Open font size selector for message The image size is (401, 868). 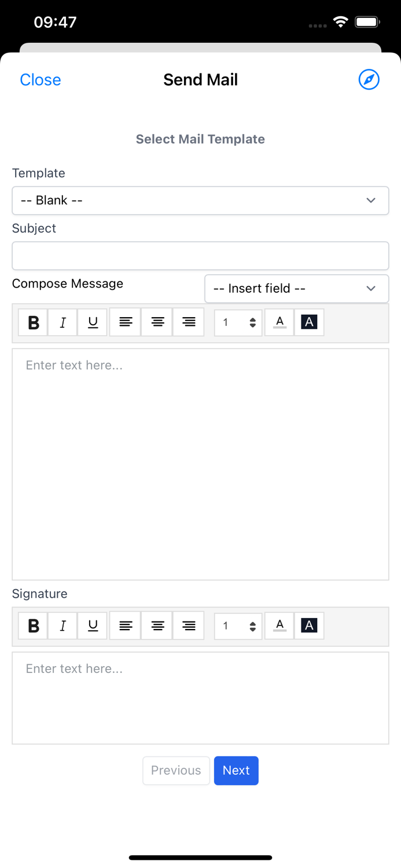[x=238, y=322]
